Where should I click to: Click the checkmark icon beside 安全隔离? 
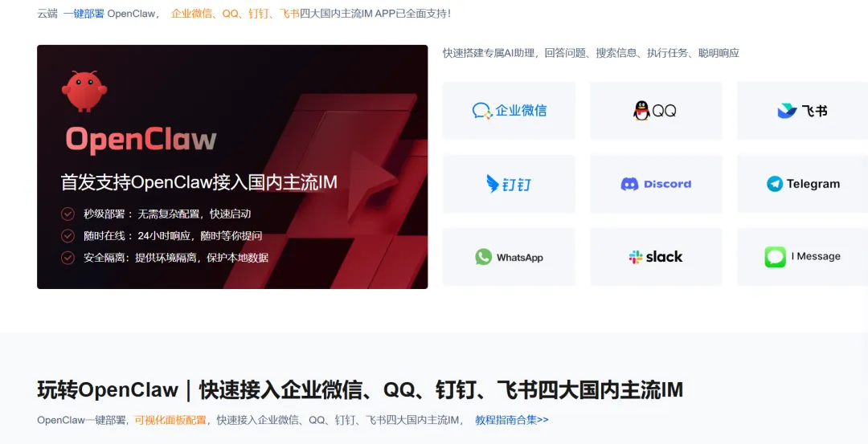pos(68,258)
